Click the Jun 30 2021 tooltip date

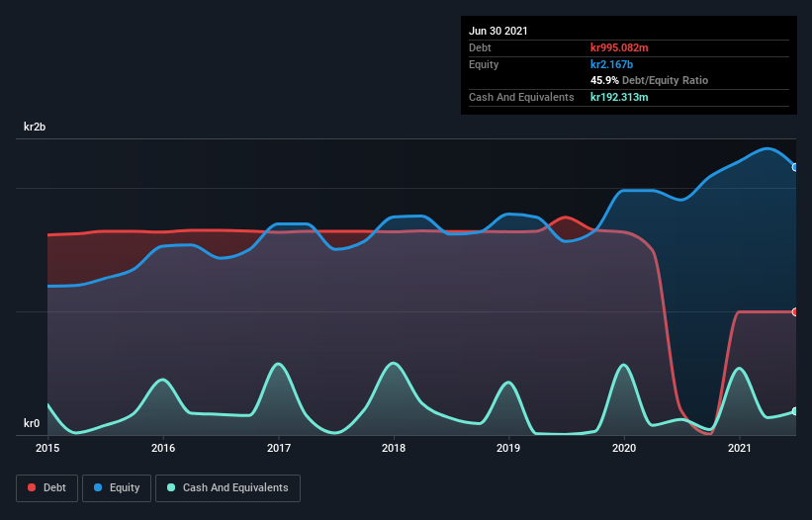(x=498, y=31)
